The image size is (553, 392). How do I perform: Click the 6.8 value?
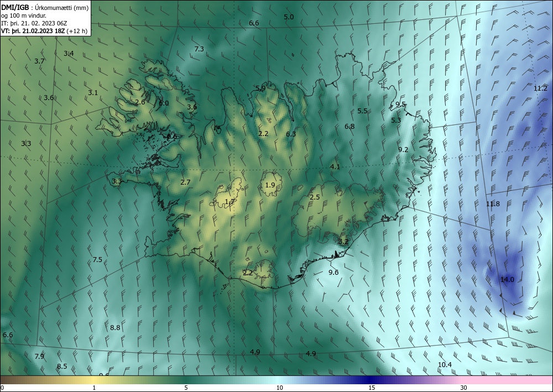pos(349,126)
